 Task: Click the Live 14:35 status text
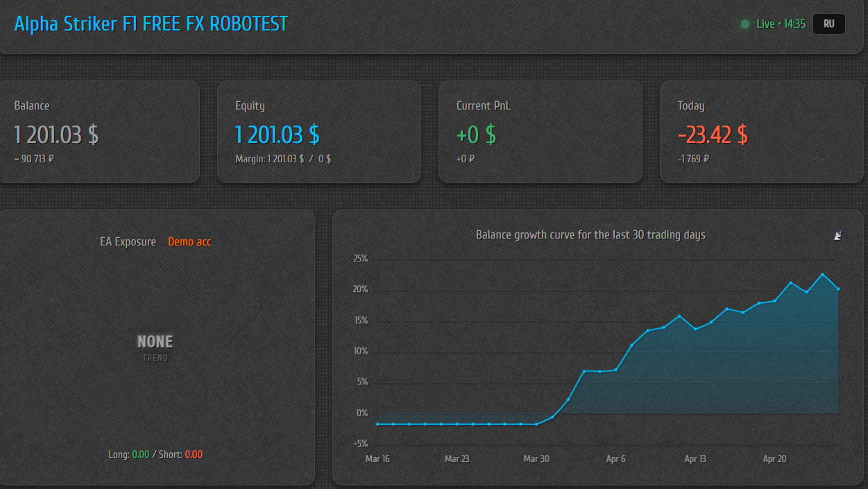click(781, 24)
